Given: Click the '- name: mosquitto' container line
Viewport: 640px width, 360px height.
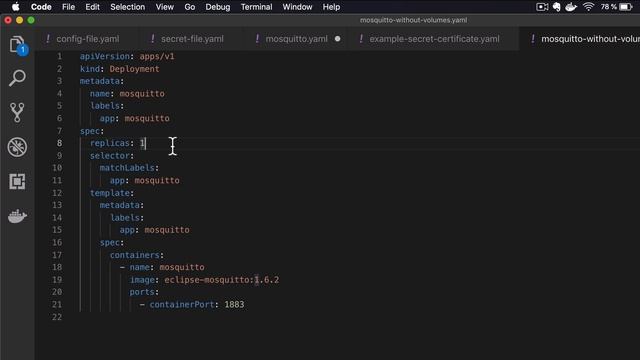Looking at the screenshot, I should 162,267.
